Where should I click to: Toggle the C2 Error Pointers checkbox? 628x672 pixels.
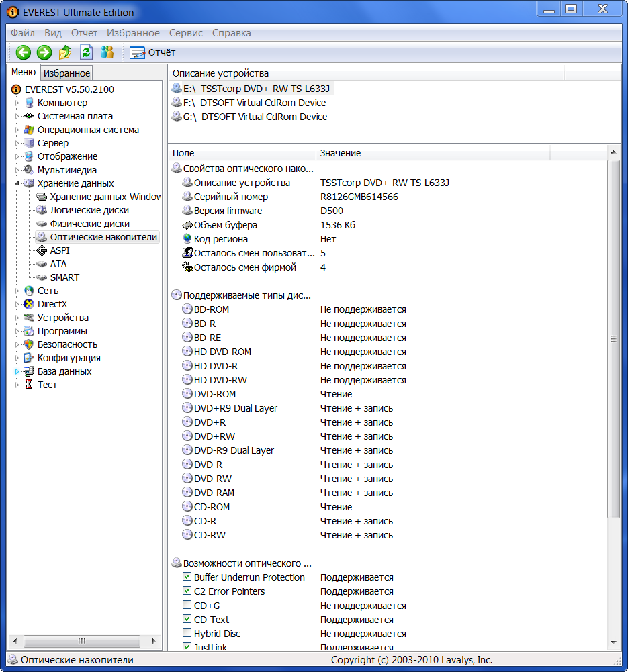(x=187, y=591)
